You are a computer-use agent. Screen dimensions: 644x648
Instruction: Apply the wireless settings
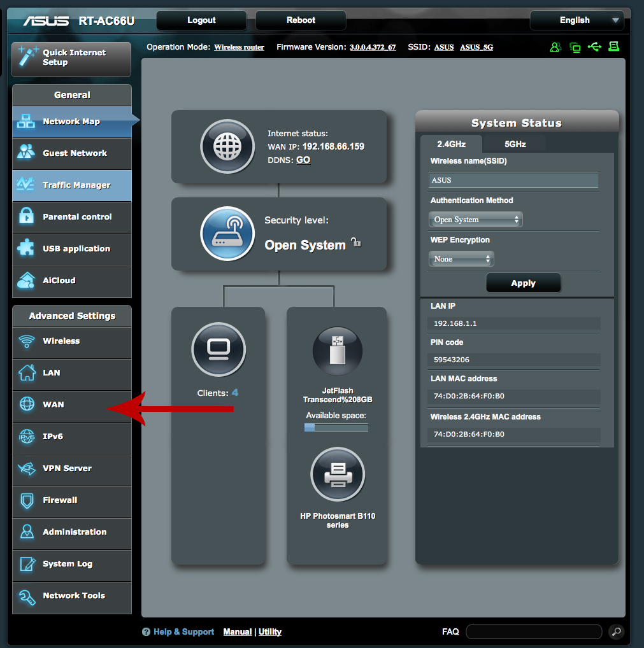click(523, 282)
